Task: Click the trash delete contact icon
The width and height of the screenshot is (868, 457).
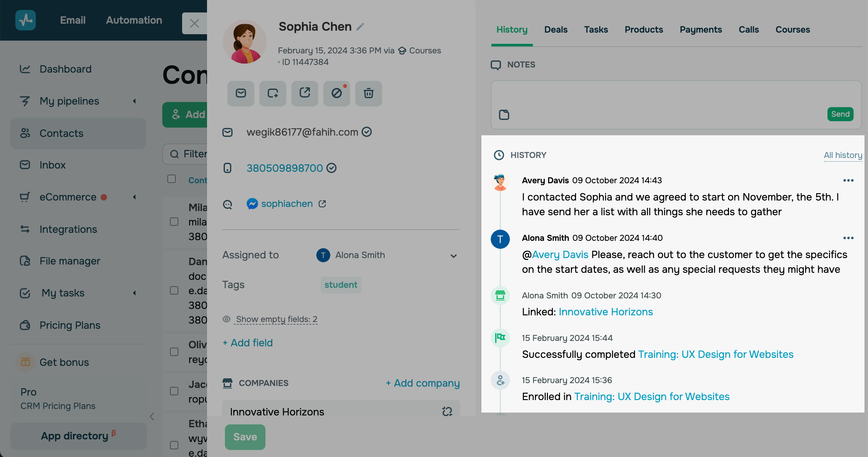Action: 368,93
